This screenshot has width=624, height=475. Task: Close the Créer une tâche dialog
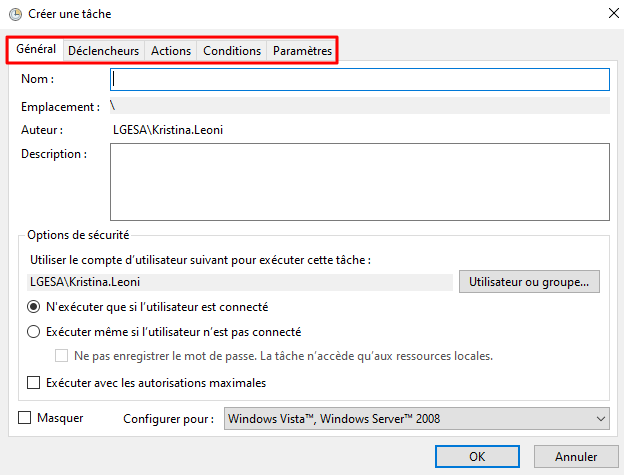click(x=610, y=14)
